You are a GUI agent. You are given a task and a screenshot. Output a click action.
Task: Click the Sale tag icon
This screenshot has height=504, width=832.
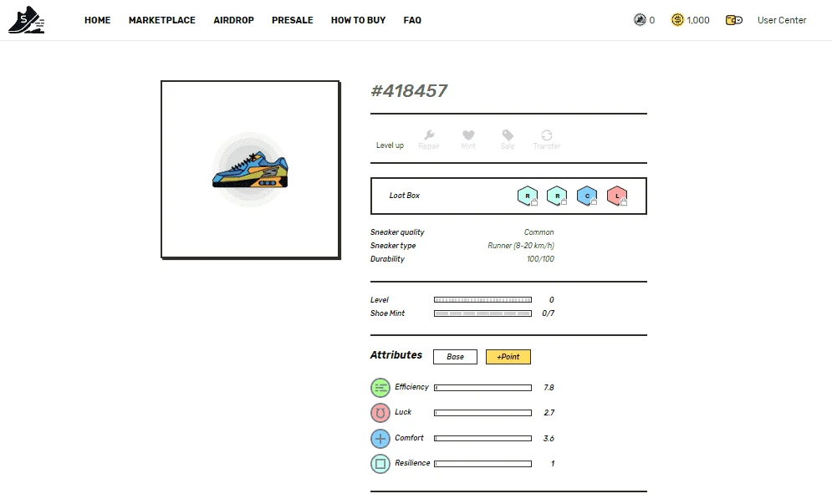click(508, 135)
